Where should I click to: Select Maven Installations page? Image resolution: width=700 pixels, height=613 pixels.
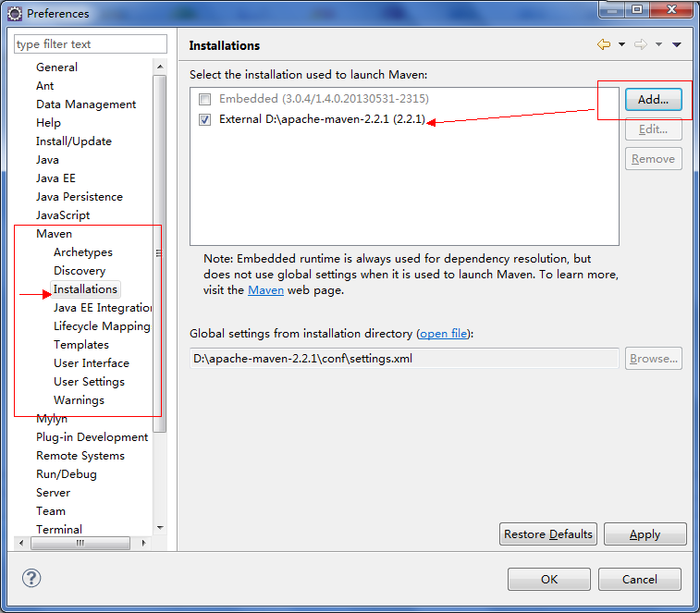pos(85,289)
